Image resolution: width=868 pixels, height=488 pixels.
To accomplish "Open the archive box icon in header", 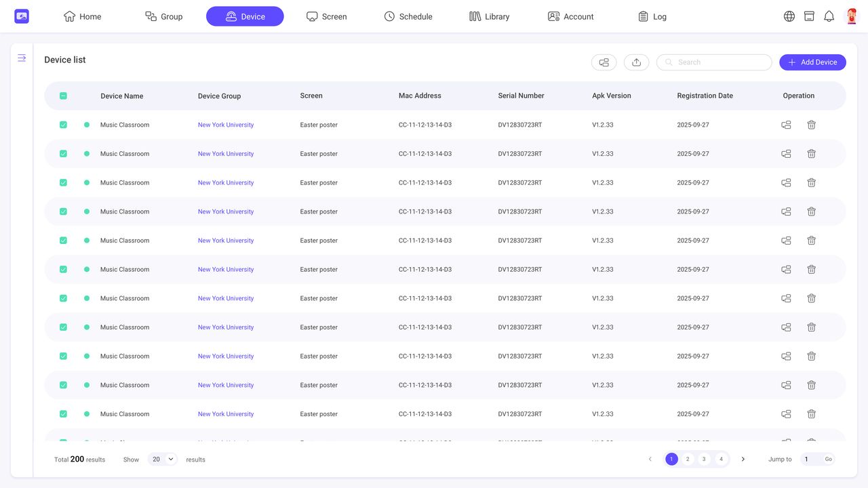I will [809, 16].
